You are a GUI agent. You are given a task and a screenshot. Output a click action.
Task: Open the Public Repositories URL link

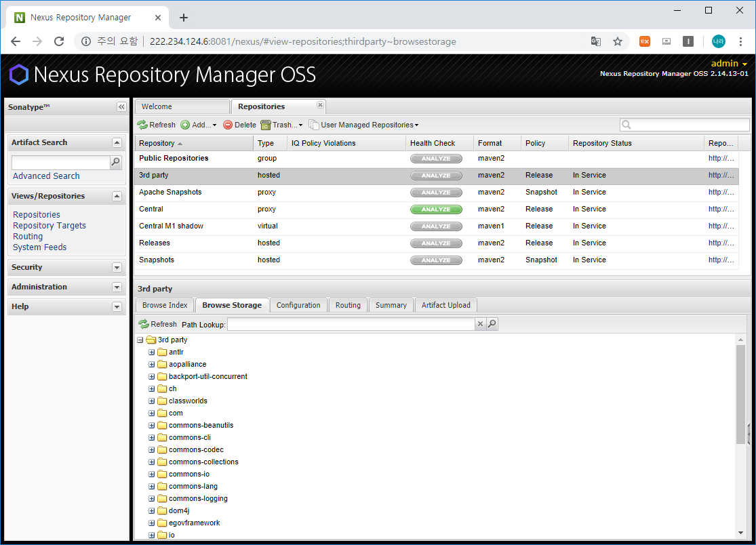721,158
